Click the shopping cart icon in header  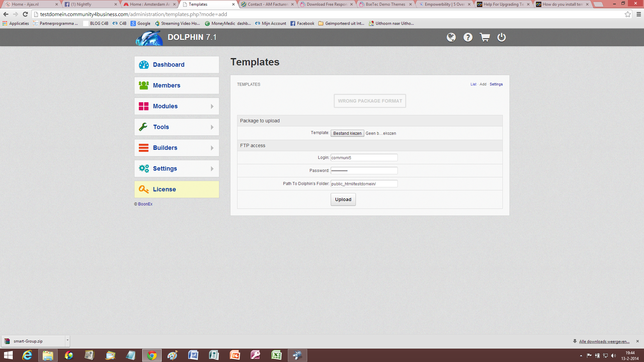pyautogui.click(x=485, y=37)
